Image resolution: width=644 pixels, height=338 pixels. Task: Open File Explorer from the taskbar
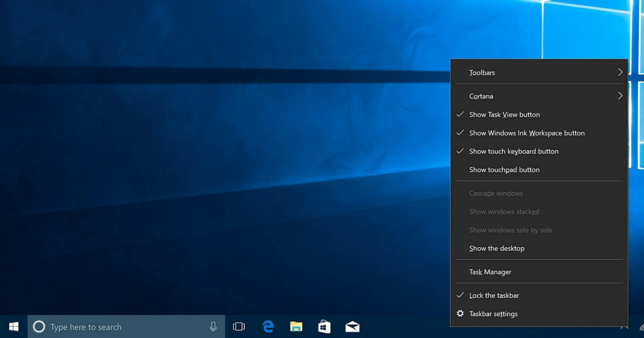(x=296, y=326)
